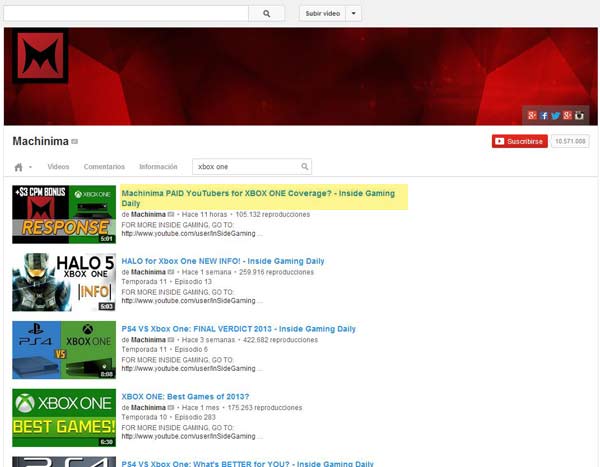Viewport: 600px width, 467px height.
Task: Click the text 422.682 reproducciones
Action: [x=280, y=340]
